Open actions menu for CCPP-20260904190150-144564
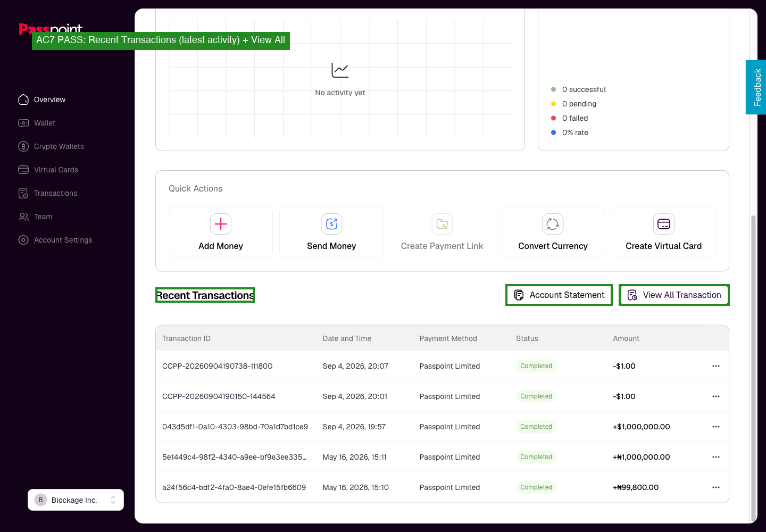Viewport: 766px width, 532px height. 716,396
